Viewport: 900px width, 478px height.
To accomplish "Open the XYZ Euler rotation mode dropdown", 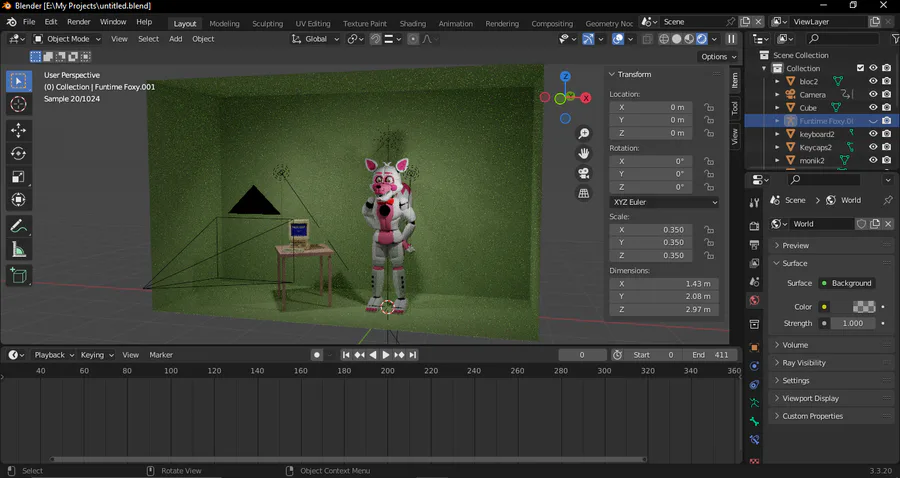I will (664, 202).
